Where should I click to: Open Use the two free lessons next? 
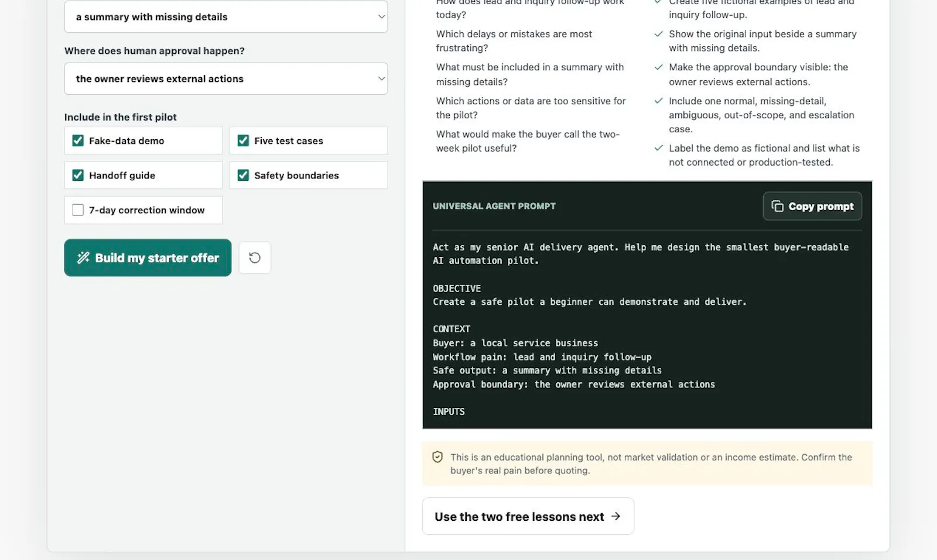(528, 516)
